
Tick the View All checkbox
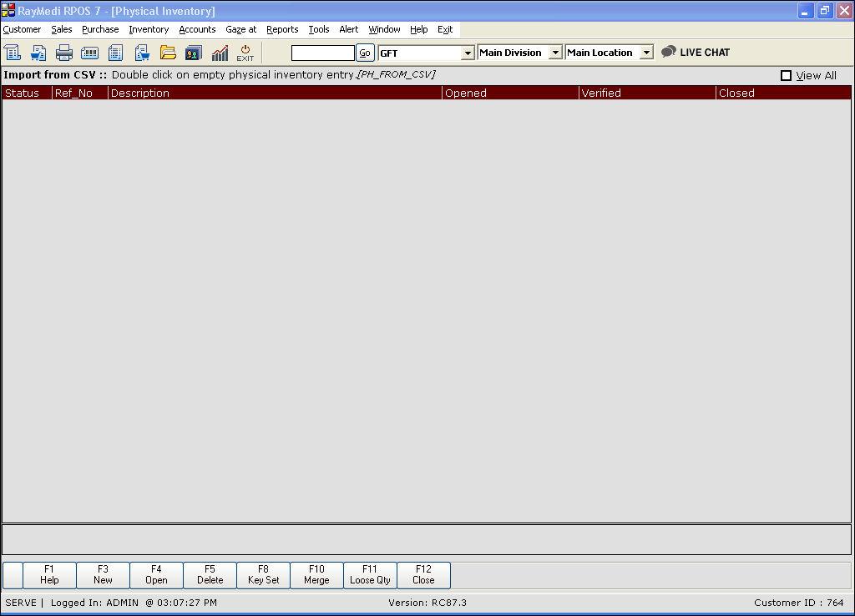click(x=786, y=76)
